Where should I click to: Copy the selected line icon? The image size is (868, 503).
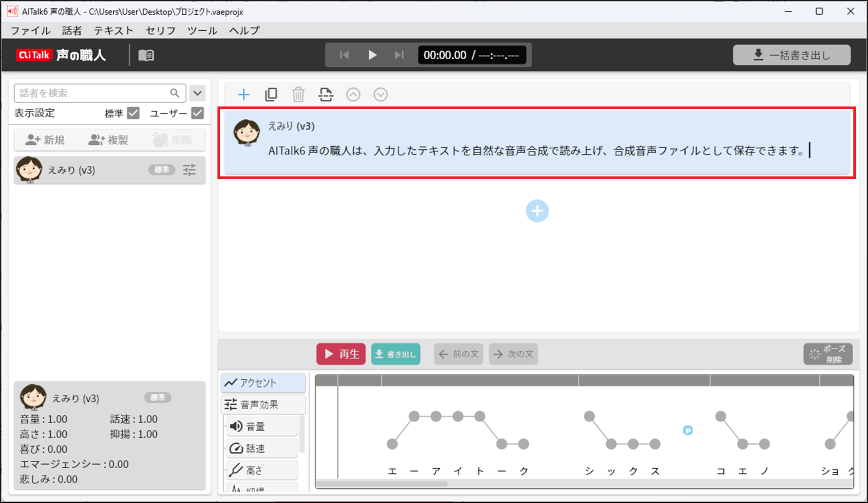coord(271,94)
